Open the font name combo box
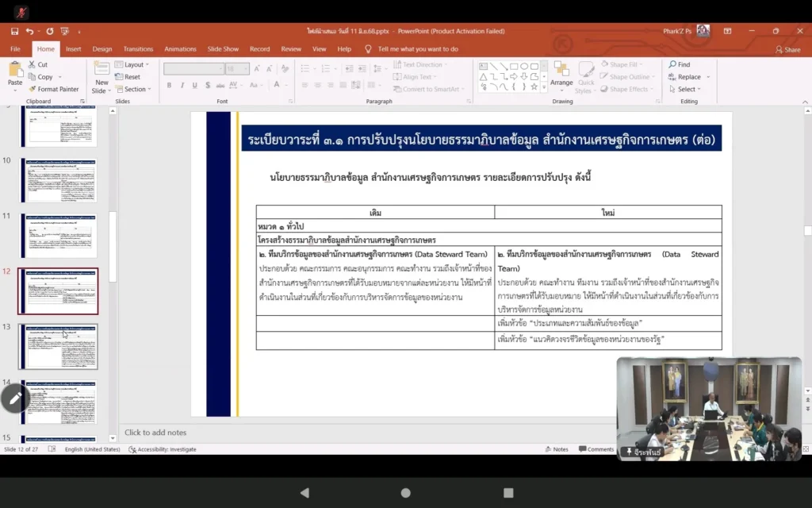This screenshot has width=812, height=508. [193, 68]
